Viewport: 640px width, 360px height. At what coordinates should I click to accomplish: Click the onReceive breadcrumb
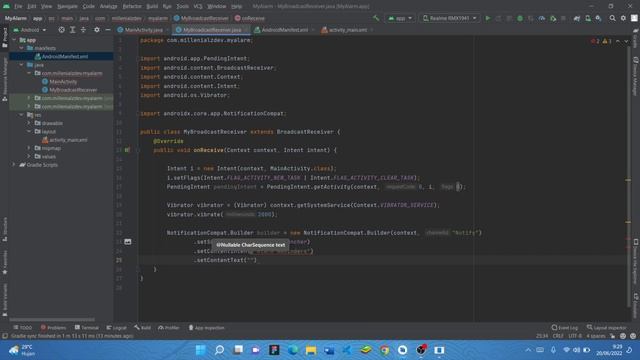(250, 18)
